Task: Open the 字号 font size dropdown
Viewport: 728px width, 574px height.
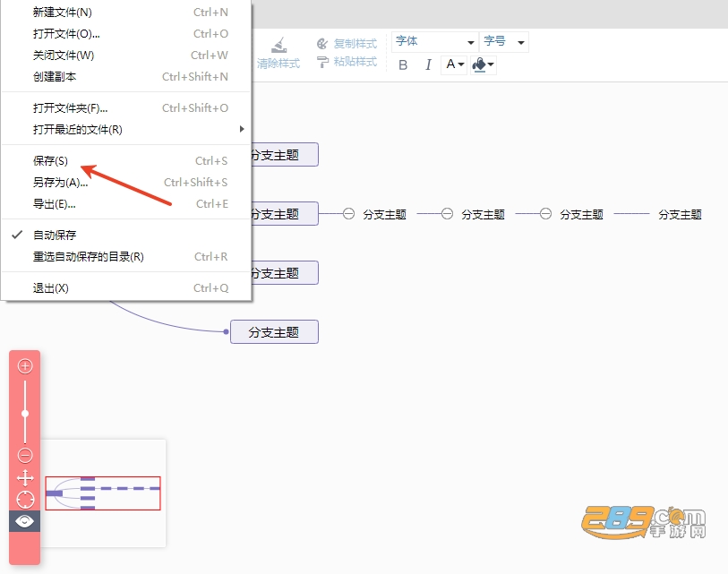Action: pyautogui.click(x=504, y=42)
